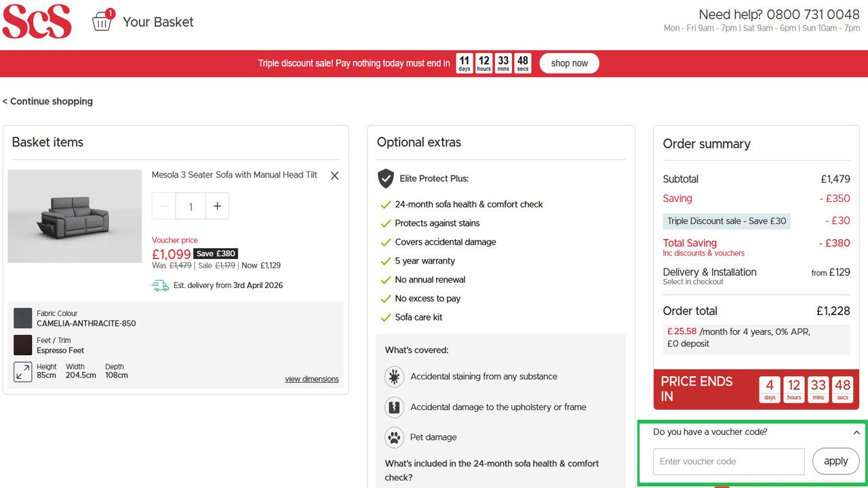The height and width of the screenshot is (488, 868).
Task: Click the ScS logo
Action: pos(37,22)
